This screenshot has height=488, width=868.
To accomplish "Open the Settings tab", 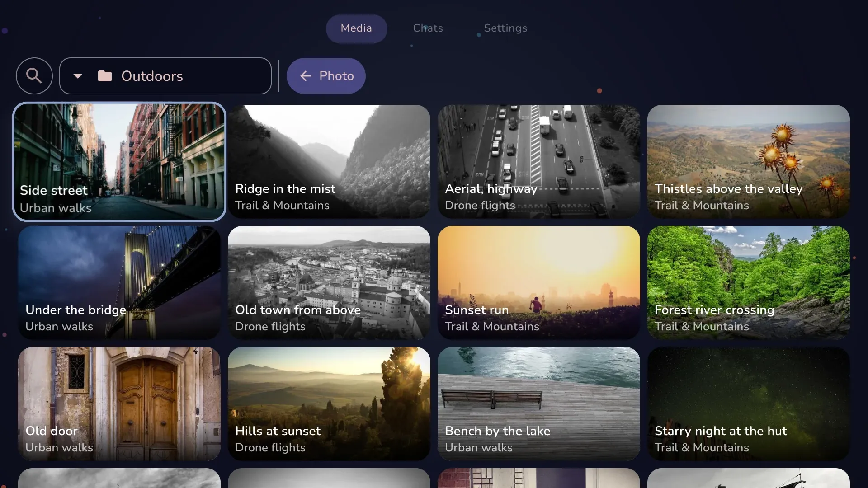I will click(x=505, y=28).
